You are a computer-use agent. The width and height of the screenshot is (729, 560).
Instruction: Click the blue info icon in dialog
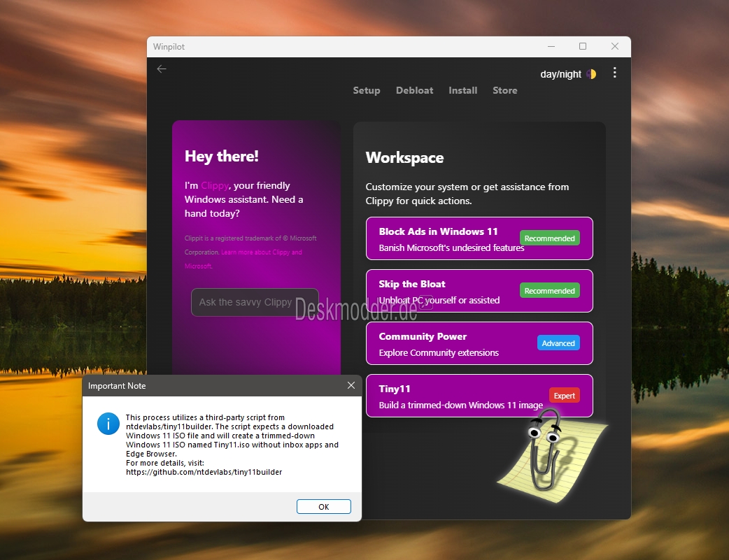pos(108,424)
